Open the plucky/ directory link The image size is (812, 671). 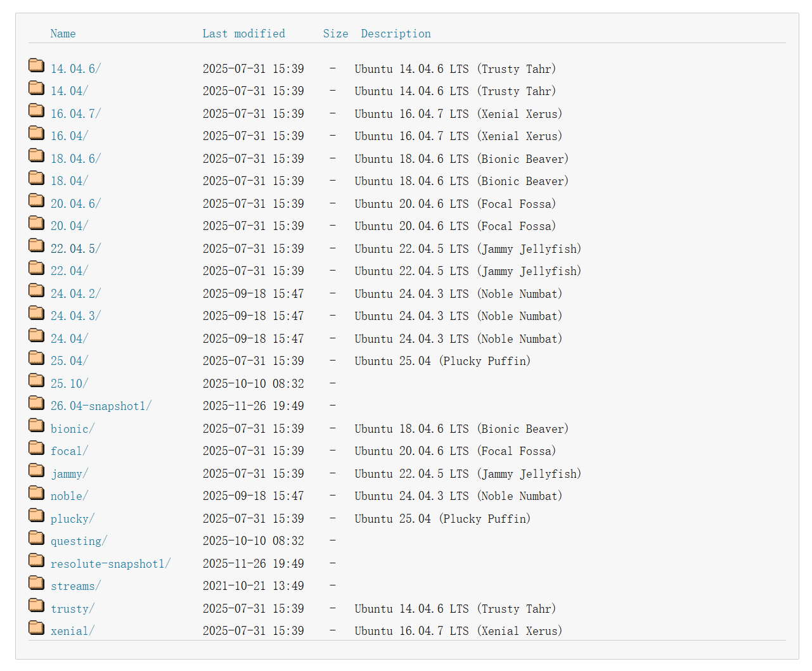pos(72,519)
